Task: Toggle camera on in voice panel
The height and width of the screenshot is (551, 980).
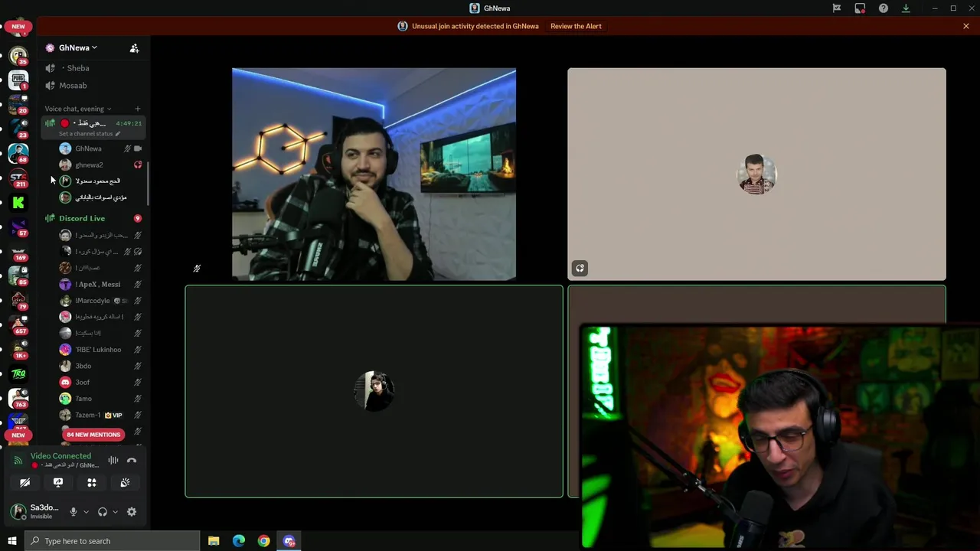Action: pos(24,482)
